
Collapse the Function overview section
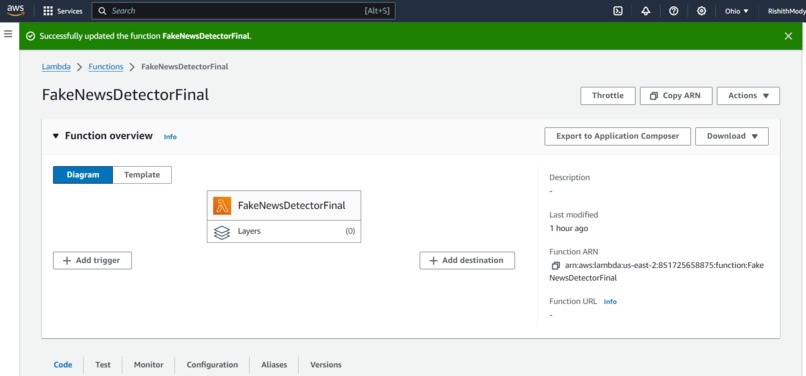tap(56, 136)
